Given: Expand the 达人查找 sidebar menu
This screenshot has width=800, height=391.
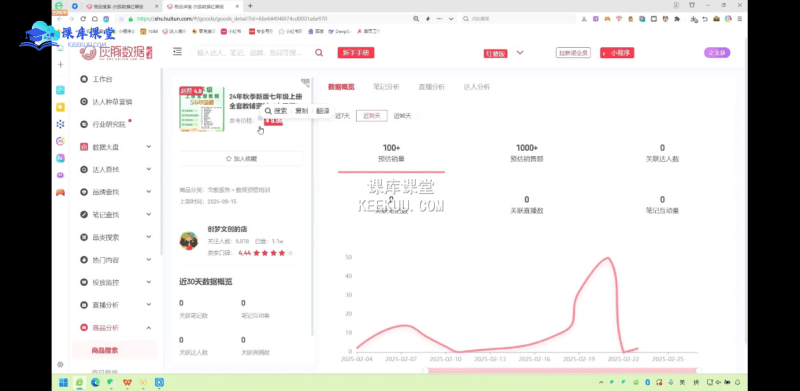Looking at the screenshot, I should pos(148,169).
